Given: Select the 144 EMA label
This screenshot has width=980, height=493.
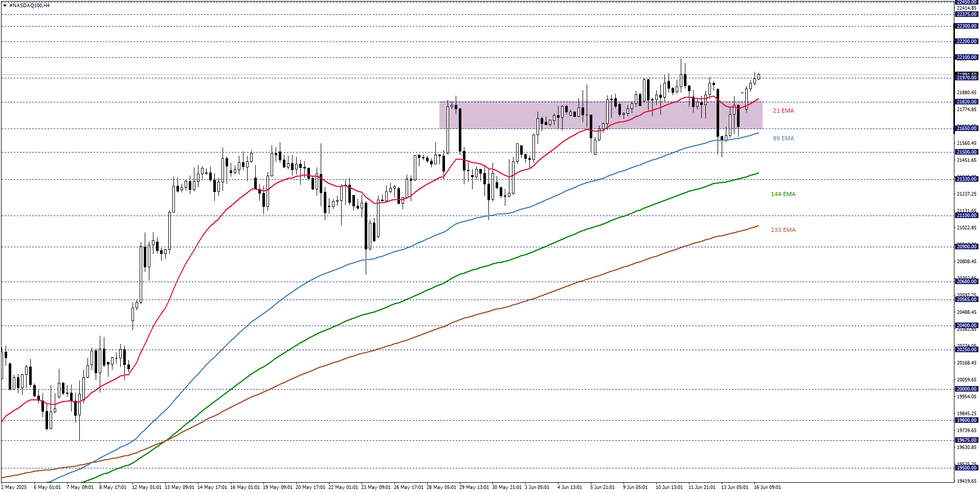Looking at the screenshot, I should click(x=783, y=194).
